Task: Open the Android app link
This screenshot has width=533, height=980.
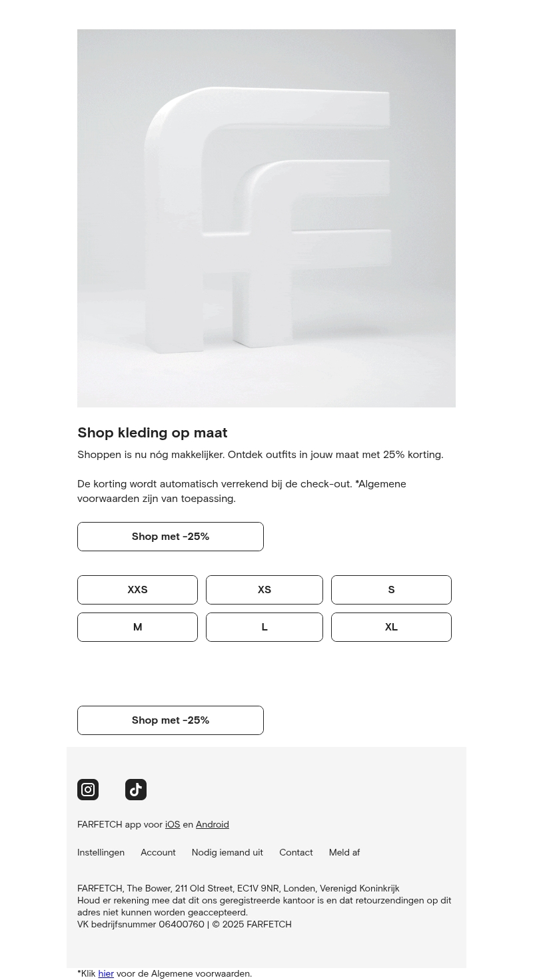Action: pos(212,824)
